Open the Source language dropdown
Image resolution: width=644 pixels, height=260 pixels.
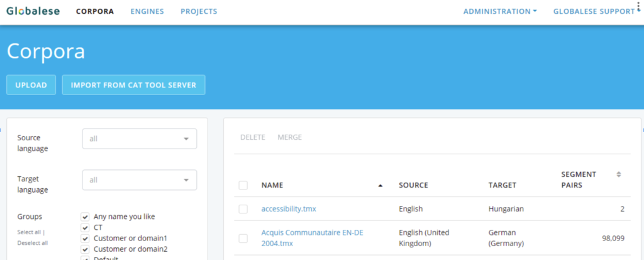coord(140,138)
